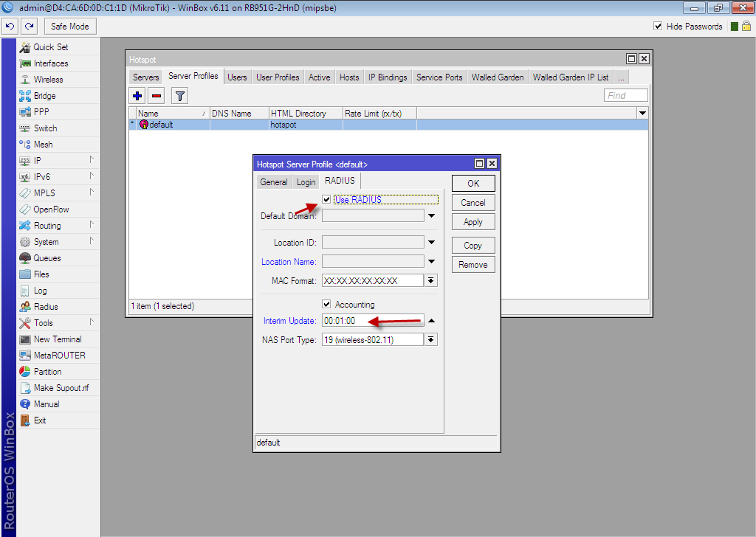Toggle the Hide Passwords checkbox
The width and height of the screenshot is (756, 537).
coord(658,26)
